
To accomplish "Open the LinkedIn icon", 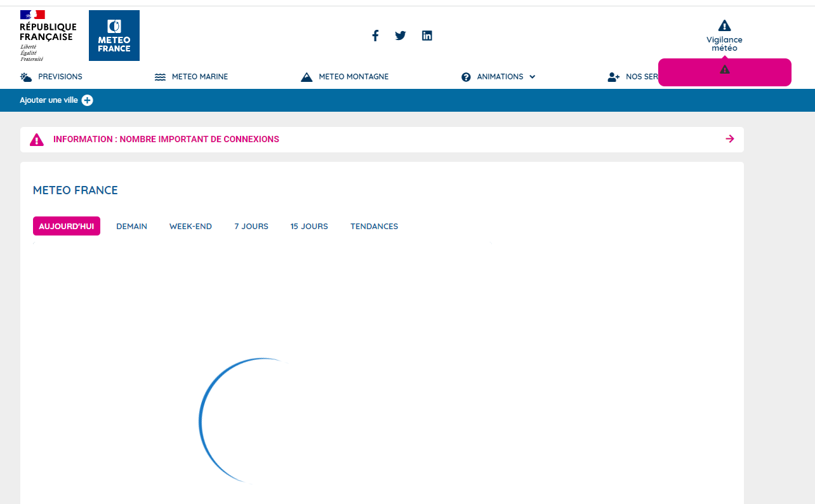I will click(x=427, y=36).
